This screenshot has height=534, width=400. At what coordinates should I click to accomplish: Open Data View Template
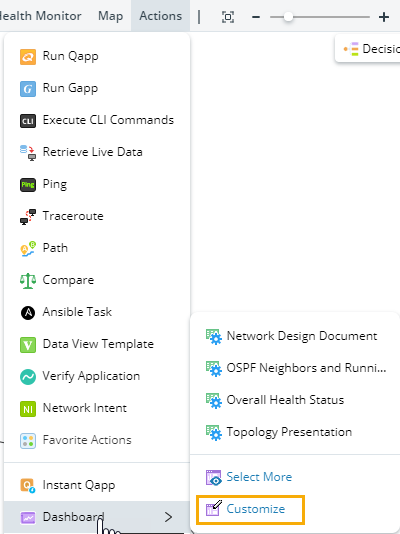pos(97,344)
